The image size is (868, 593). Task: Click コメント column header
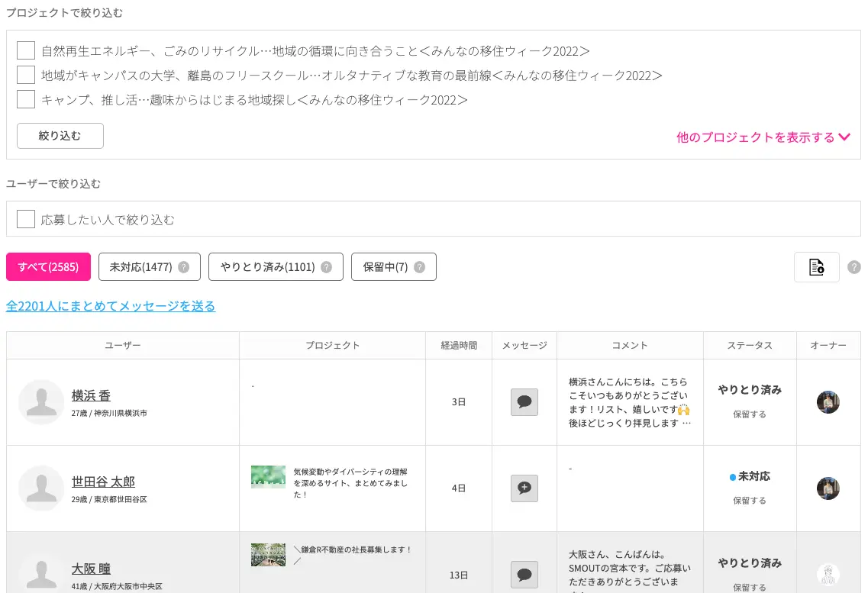[x=630, y=345]
